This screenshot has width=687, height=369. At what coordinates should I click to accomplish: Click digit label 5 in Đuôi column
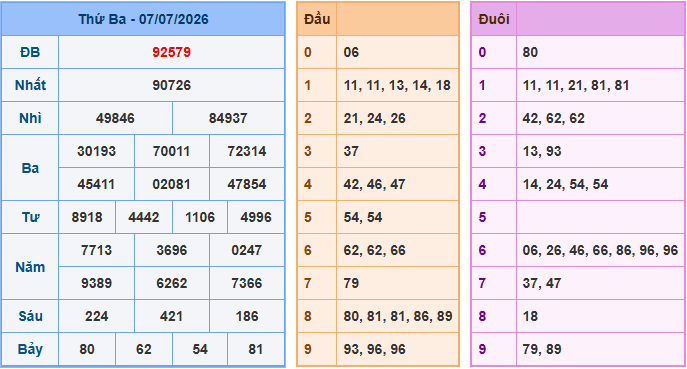(482, 217)
